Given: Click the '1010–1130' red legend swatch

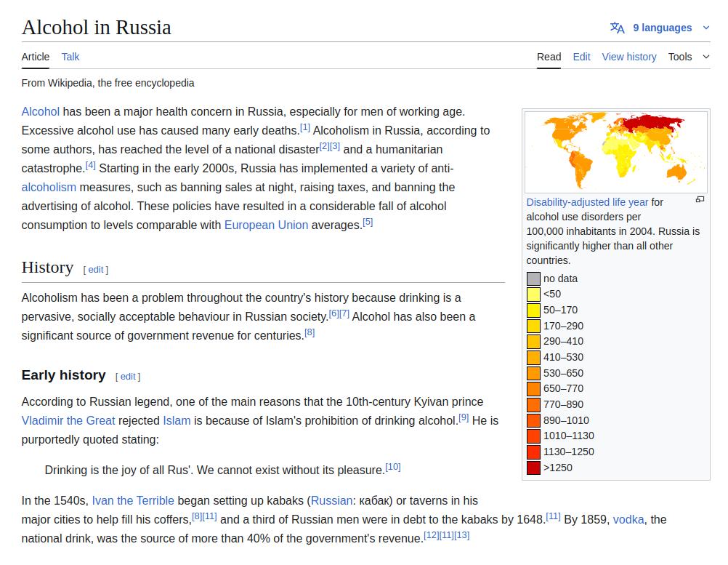Looking at the screenshot, I should (533, 436).
